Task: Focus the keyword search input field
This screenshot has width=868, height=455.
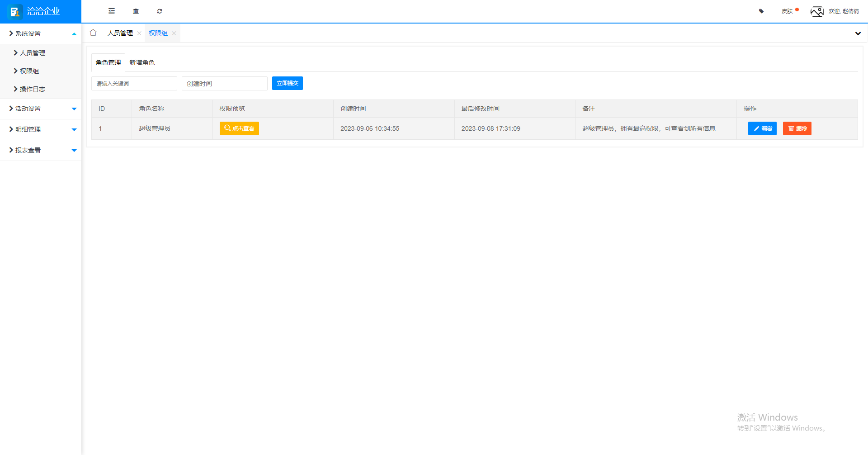Action: pos(134,84)
